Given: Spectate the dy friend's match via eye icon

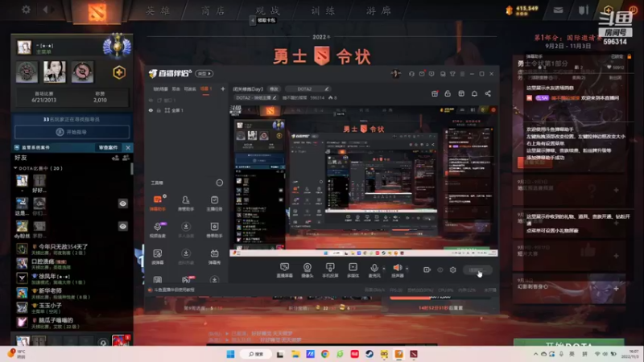Looking at the screenshot, I should point(123,226).
